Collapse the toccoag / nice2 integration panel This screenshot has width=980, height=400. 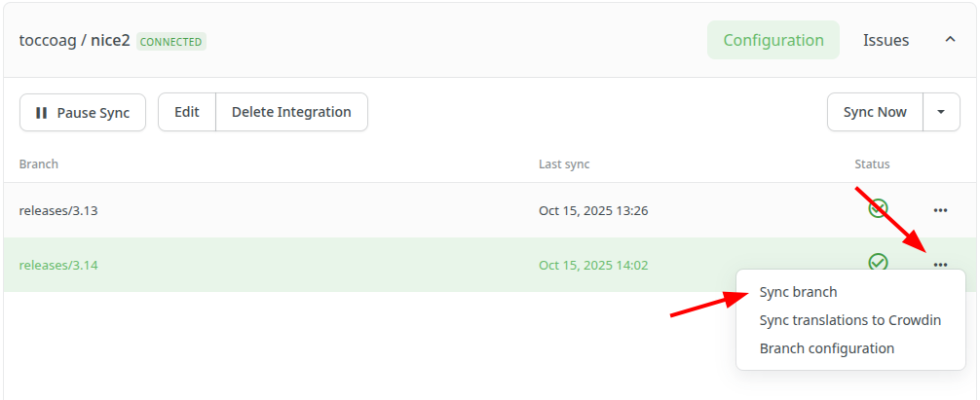[950, 40]
